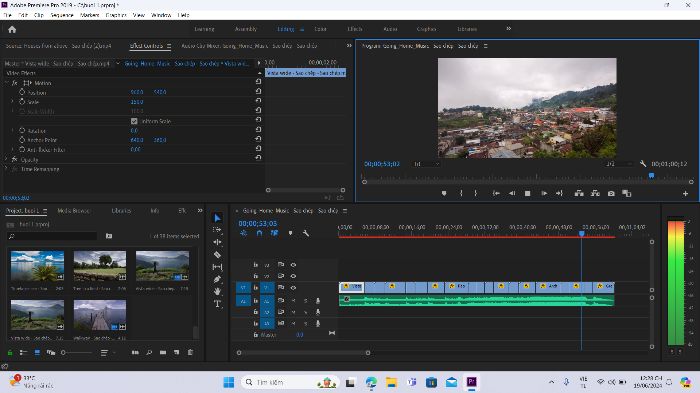Expand the Scale parameter
700x393 pixels.
click(12, 102)
